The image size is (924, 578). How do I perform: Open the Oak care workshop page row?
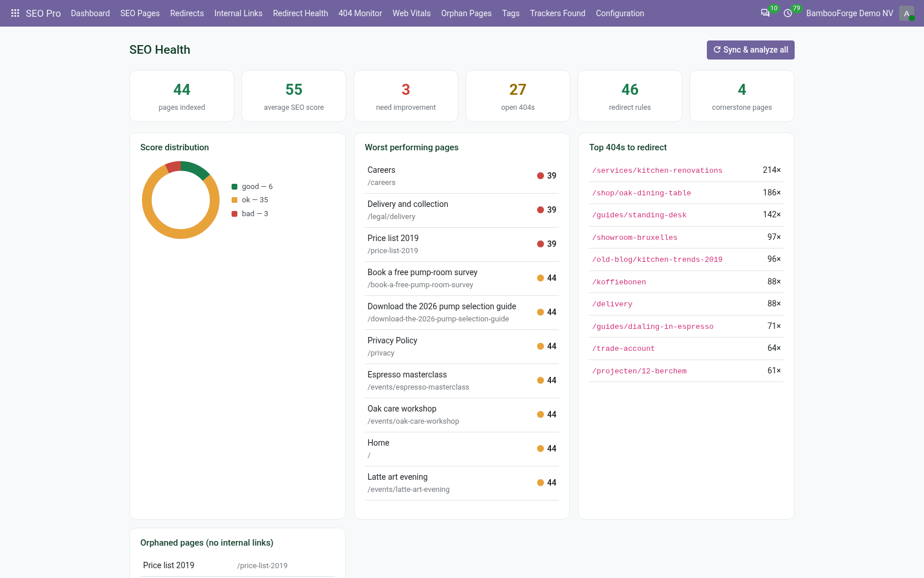click(462, 415)
